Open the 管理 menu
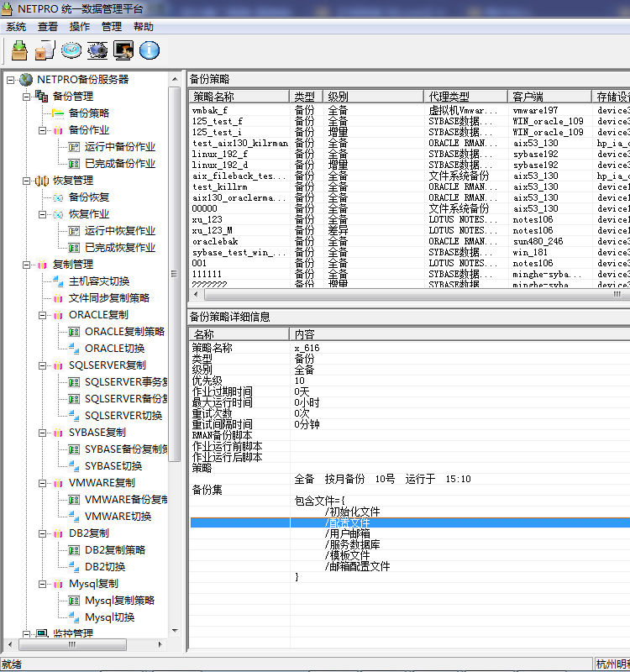The height and width of the screenshot is (672, 630). [x=112, y=27]
